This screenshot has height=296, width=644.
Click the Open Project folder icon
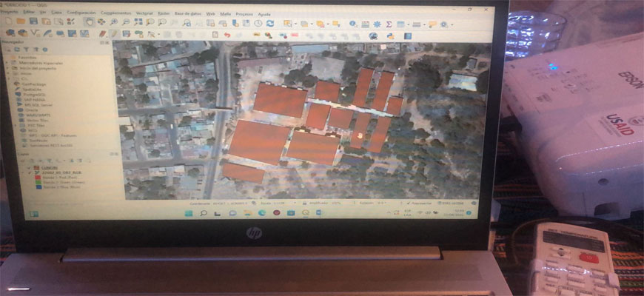22,21
